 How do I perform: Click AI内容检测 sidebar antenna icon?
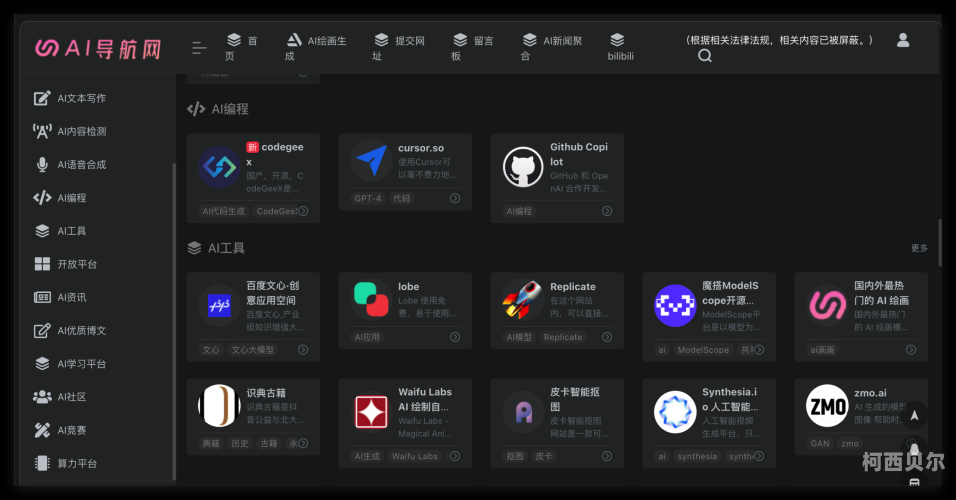[41, 131]
